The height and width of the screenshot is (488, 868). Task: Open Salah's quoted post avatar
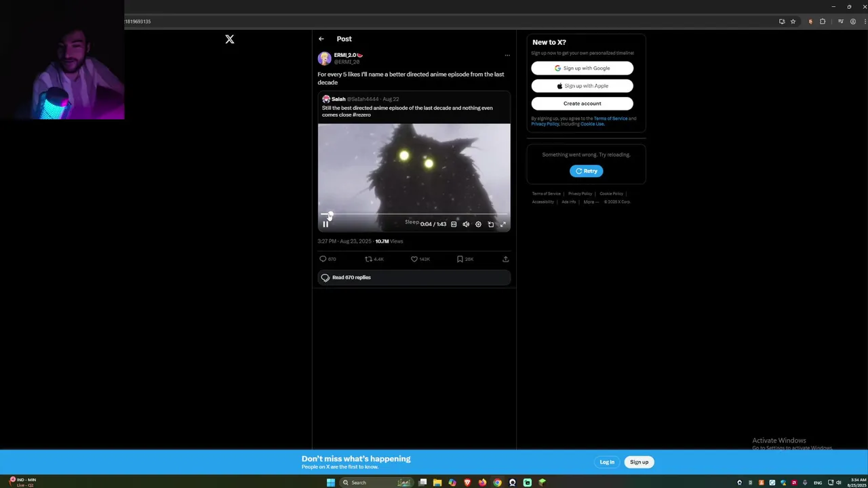coord(326,99)
